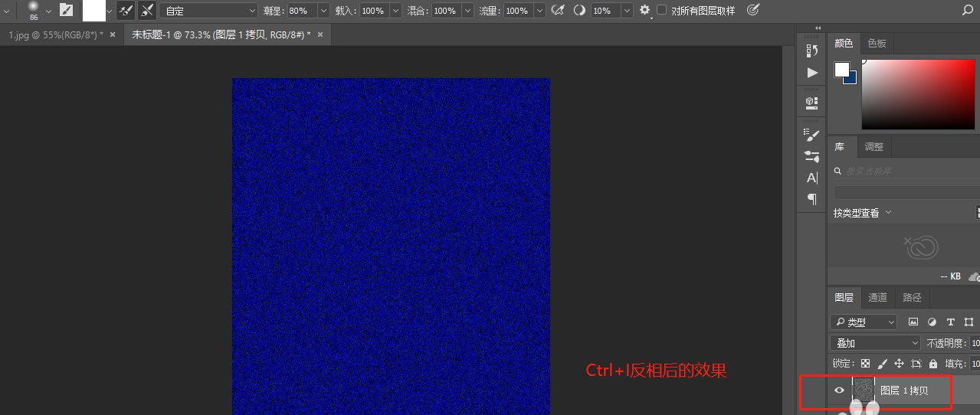Toggle lock all padlock icon
Screen dimensions: 980x415
click(x=933, y=364)
